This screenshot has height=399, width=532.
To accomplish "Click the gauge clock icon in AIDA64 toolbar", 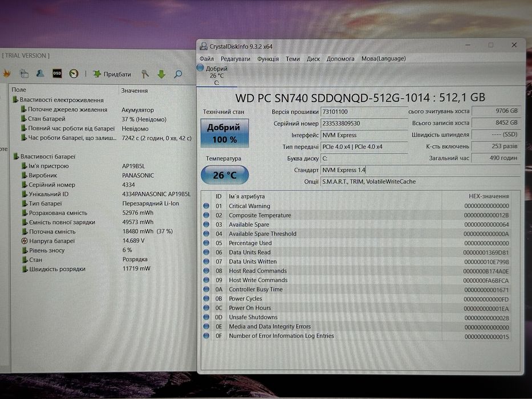I will click(x=74, y=74).
